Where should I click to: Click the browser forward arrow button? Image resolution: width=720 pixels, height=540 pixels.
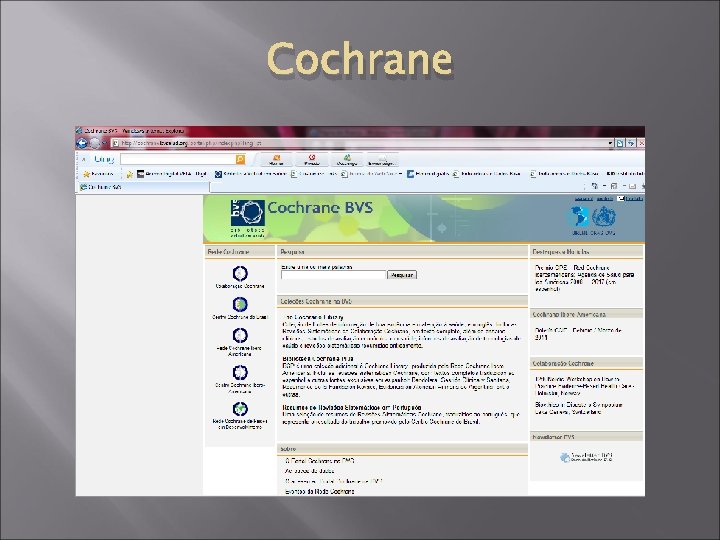pyautogui.click(x=94, y=143)
